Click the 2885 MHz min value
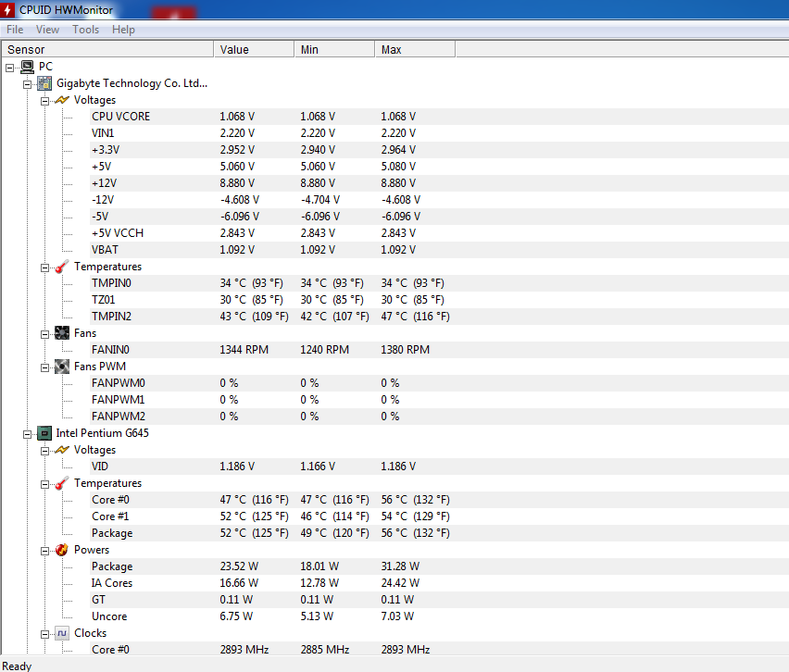 coord(324,650)
